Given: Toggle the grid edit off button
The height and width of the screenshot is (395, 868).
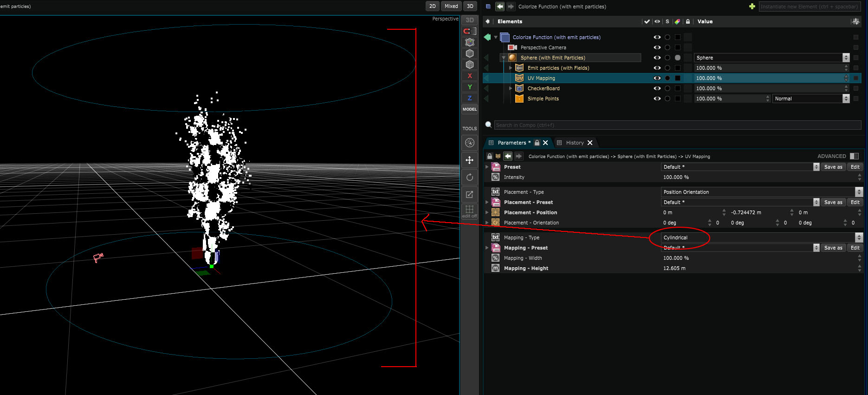Looking at the screenshot, I should (469, 211).
